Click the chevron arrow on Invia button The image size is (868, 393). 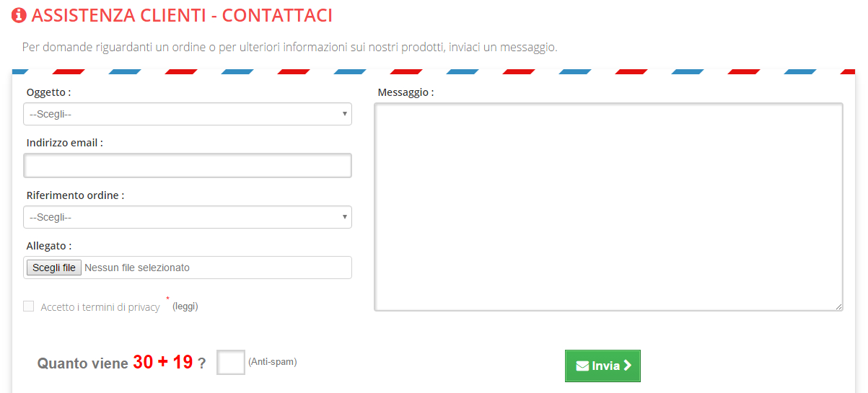(x=627, y=366)
